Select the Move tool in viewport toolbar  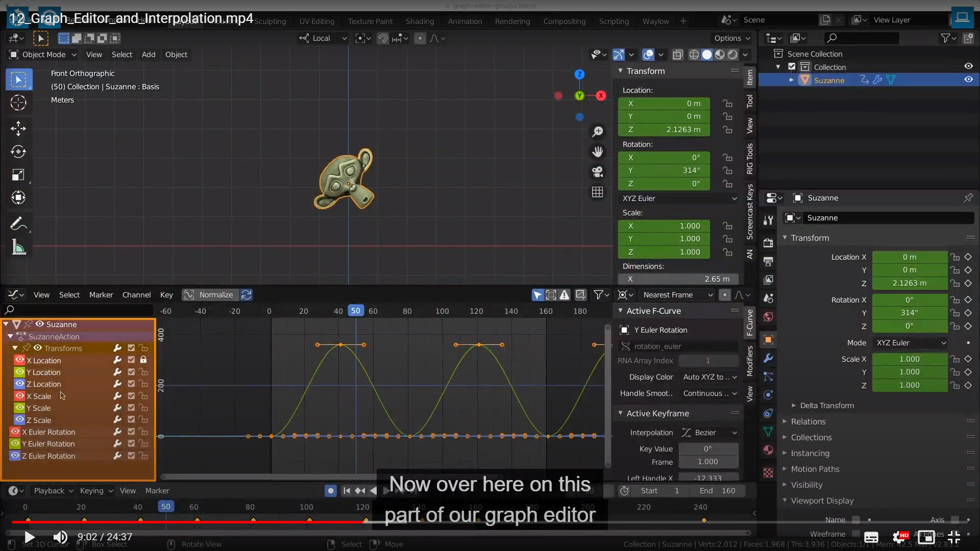point(18,128)
